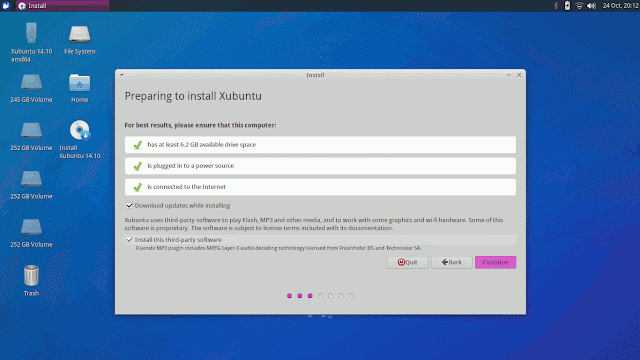Click the Continue button

(495, 262)
